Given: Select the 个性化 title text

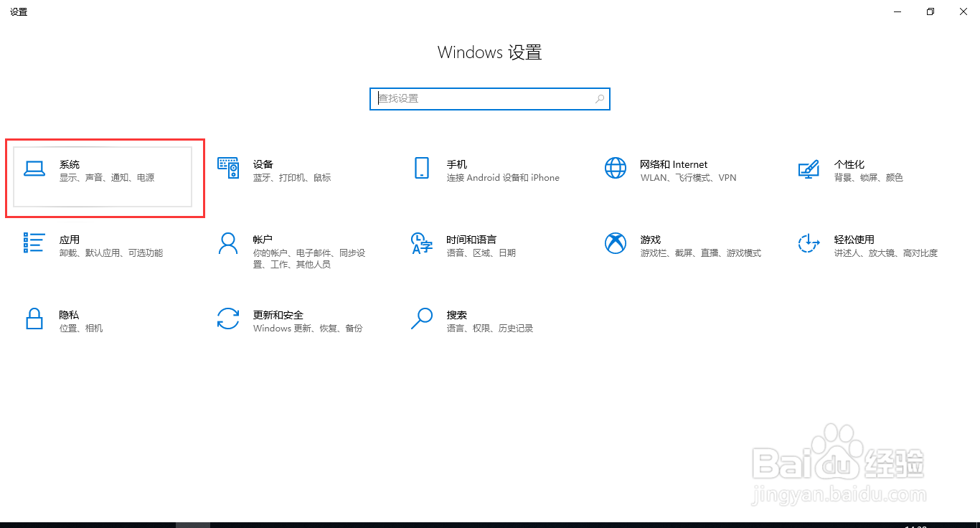Looking at the screenshot, I should click(x=849, y=164).
